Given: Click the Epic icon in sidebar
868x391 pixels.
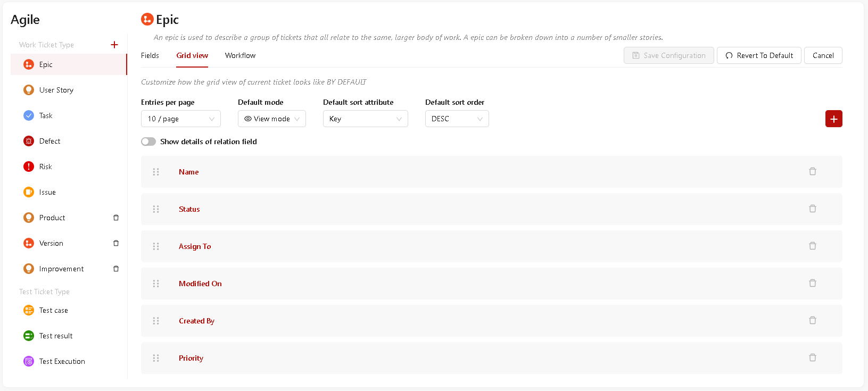Looking at the screenshot, I should 29,64.
